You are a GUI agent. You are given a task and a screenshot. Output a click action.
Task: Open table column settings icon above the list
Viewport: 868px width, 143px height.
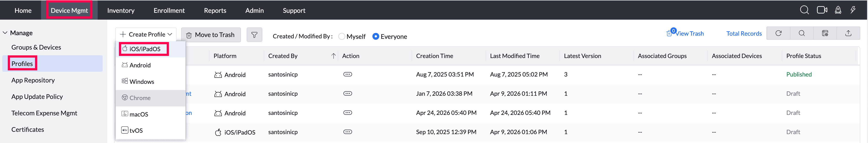(825, 33)
